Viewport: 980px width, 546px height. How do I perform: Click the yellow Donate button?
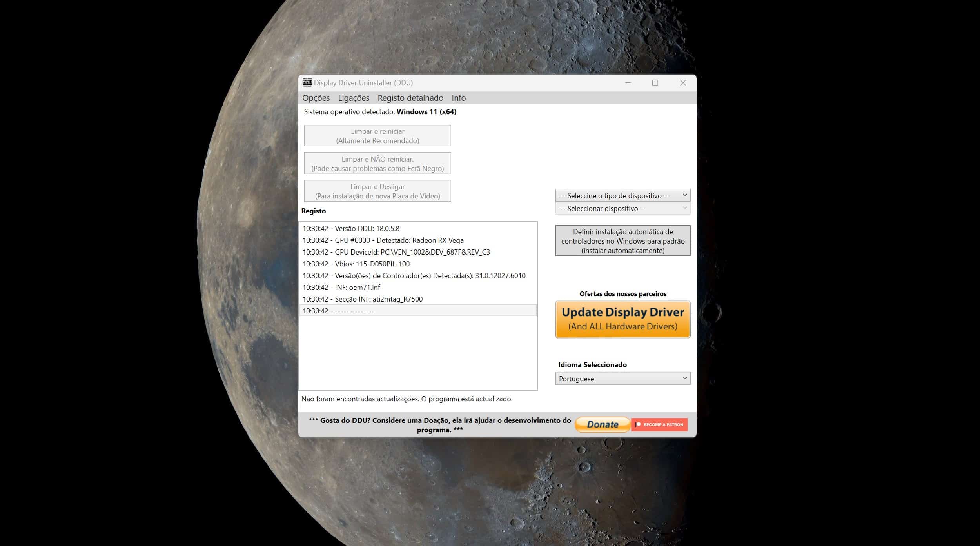click(603, 424)
